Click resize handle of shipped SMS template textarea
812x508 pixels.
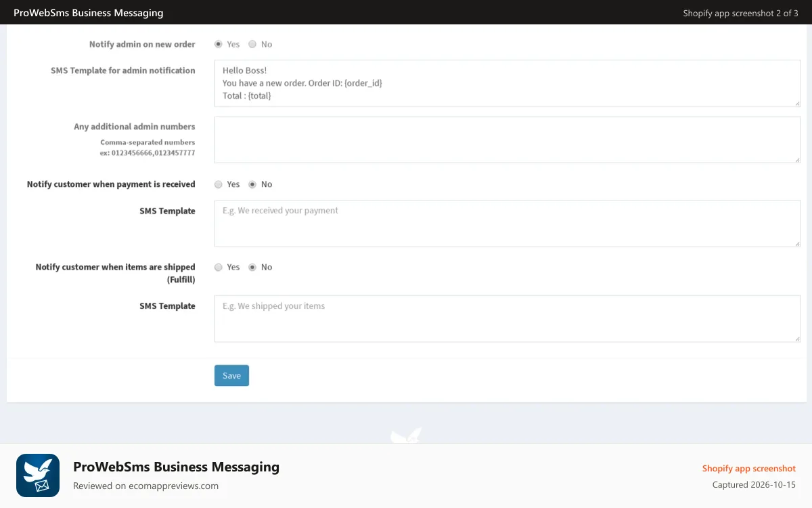click(x=797, y=338)
